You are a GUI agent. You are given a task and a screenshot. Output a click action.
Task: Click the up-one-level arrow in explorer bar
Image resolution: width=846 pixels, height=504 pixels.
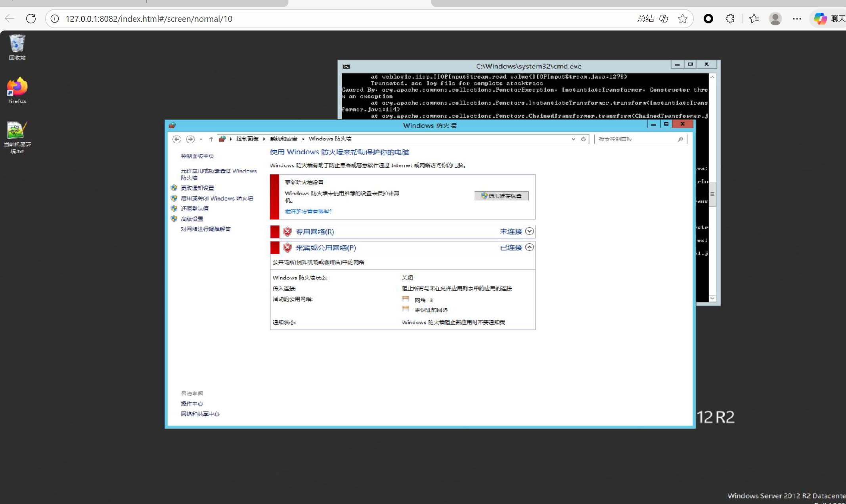click(211, 139)
